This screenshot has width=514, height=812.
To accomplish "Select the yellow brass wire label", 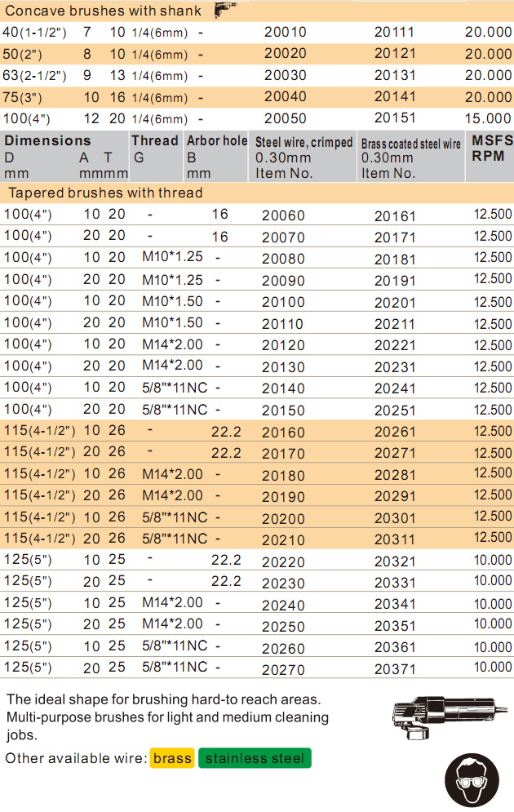I will 172,758.
